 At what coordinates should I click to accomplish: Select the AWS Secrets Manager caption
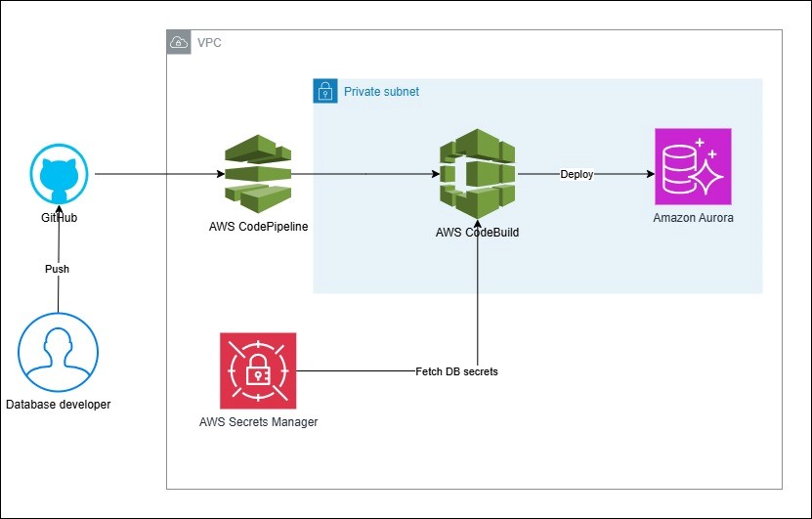(258, 422)
